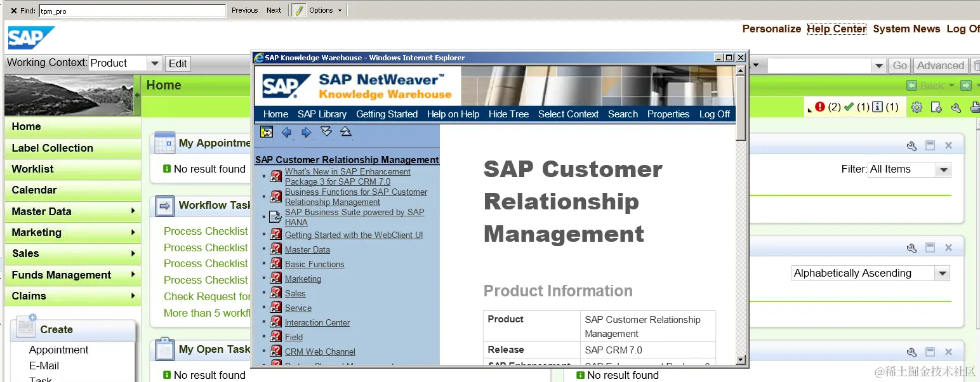Expand the Funds Management submenu arrow

pos(133,275)
